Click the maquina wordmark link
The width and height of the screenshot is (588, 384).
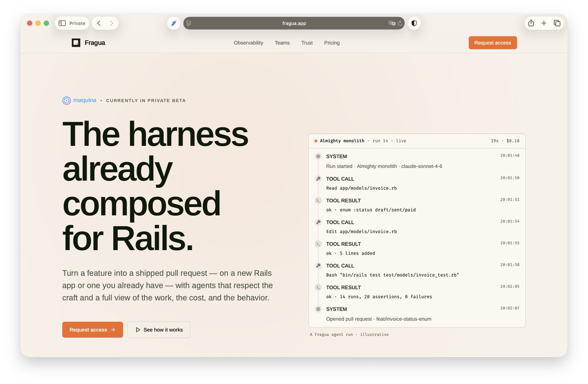(85, 100)
